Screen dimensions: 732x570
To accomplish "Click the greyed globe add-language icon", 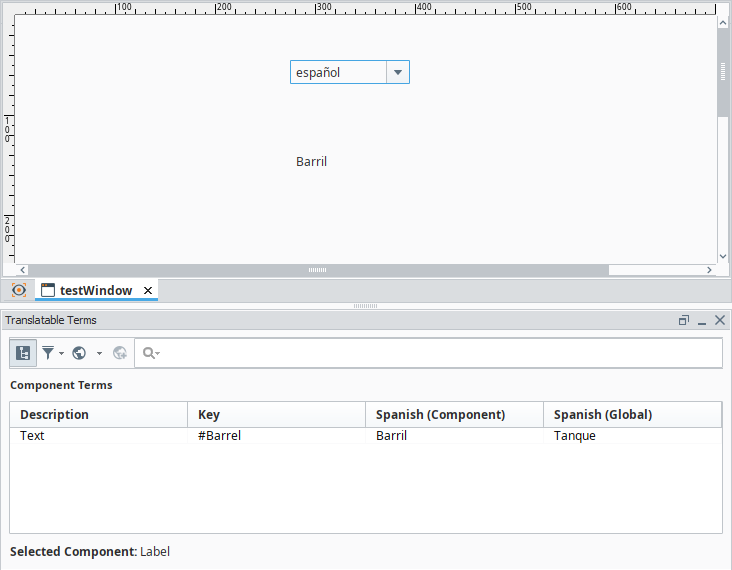I will (120, 353).
